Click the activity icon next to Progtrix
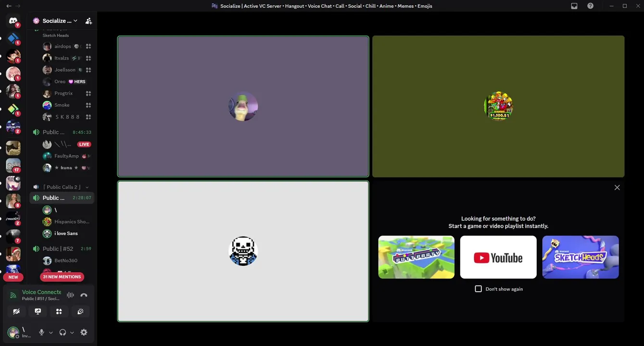Image resolution: width=644 pixels, height=346 pixels. tap(88, 93)
